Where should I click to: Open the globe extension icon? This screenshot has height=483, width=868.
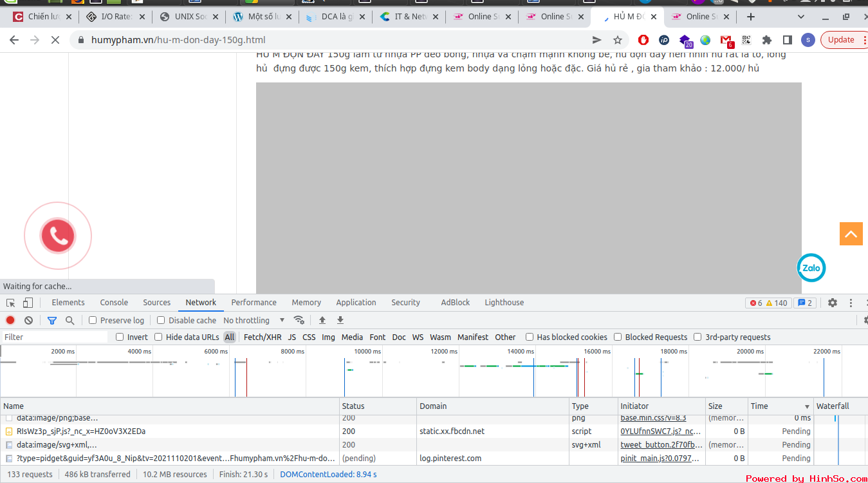(x=705, y=40)
